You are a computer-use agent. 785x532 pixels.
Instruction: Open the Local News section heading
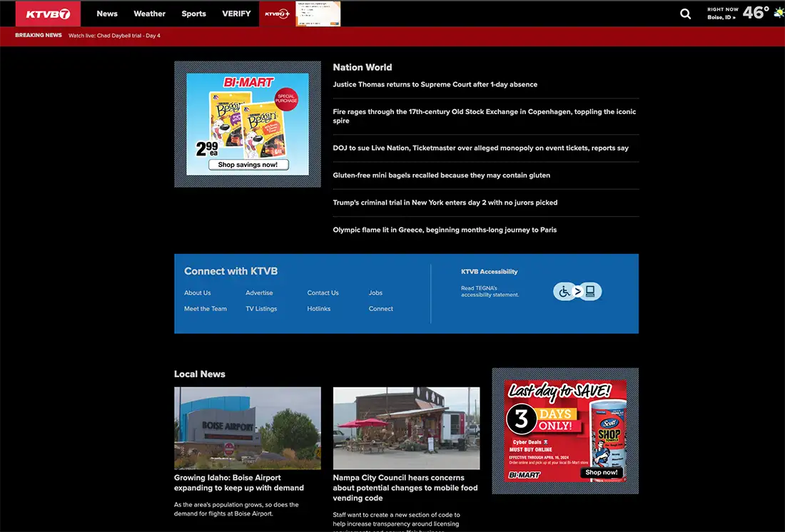click(x=200, y=374)
